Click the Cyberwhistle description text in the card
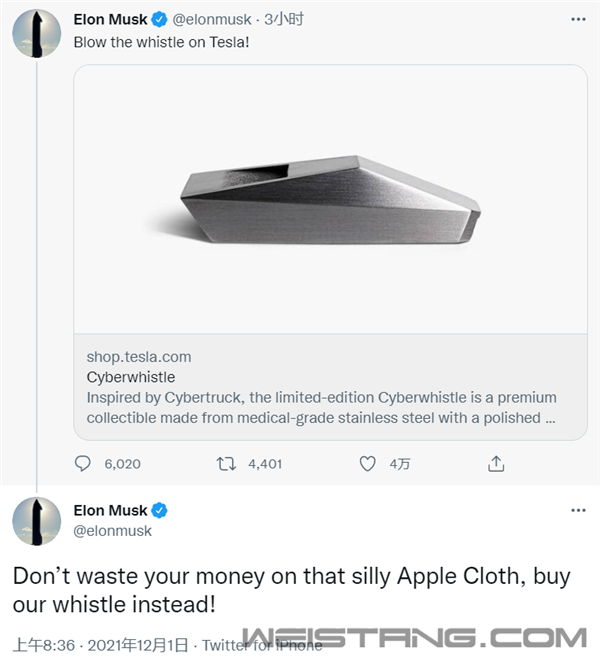 [x=322, y=407]
